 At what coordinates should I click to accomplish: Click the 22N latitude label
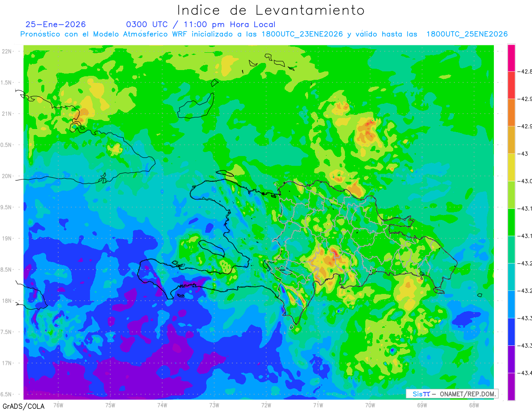pos(7,51)
